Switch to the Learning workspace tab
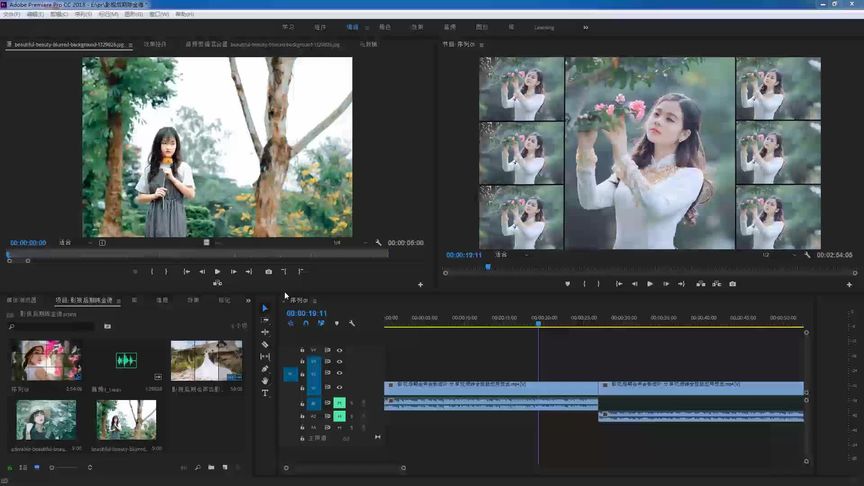Viewport: 864px width, 486px height. (x=544, y=27)
